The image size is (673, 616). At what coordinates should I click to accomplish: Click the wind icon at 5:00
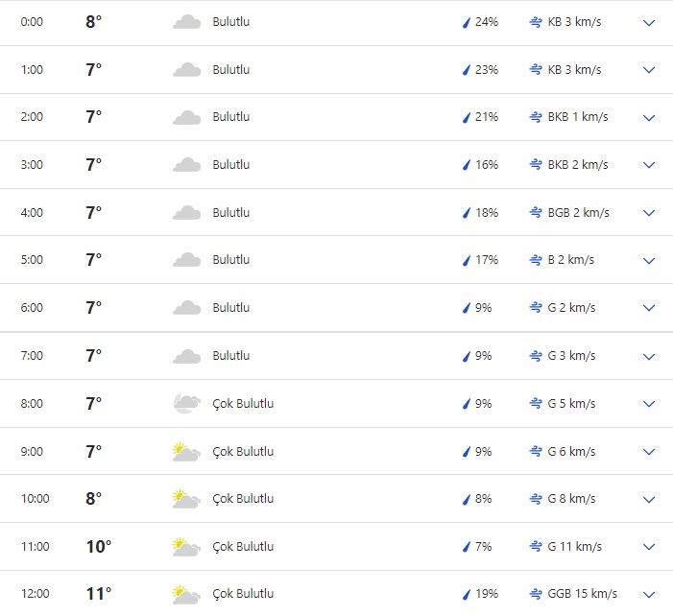pyautogui.click(x=536, y=260)
